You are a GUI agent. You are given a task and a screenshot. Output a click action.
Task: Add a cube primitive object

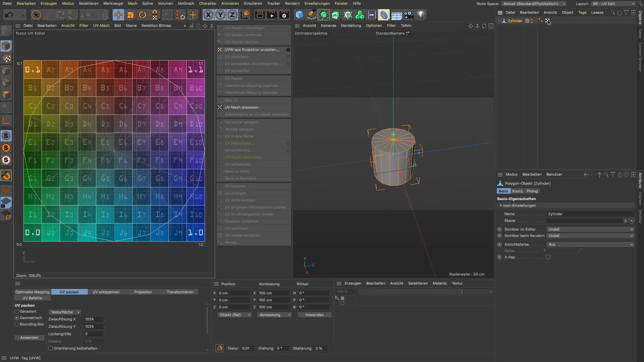(x=299, y=15)
